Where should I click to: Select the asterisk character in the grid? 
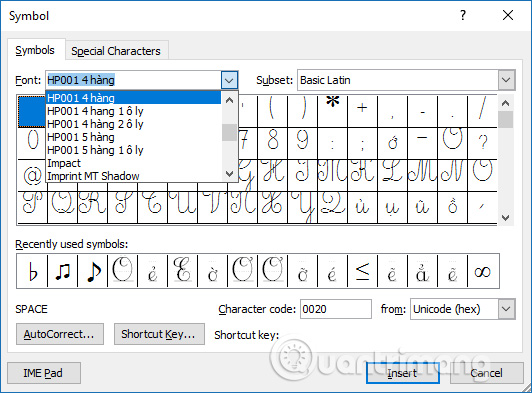tap(332, 111)
